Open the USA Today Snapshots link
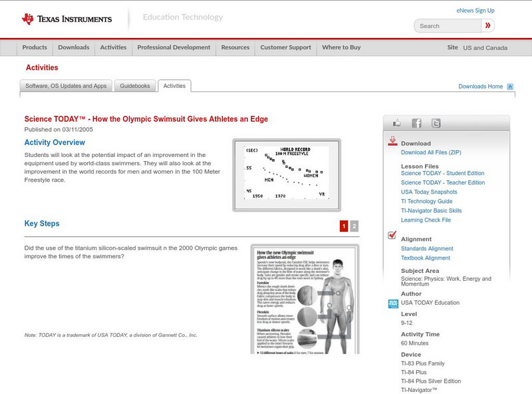This screenshot has width=532, height=394. click(429, 192)
